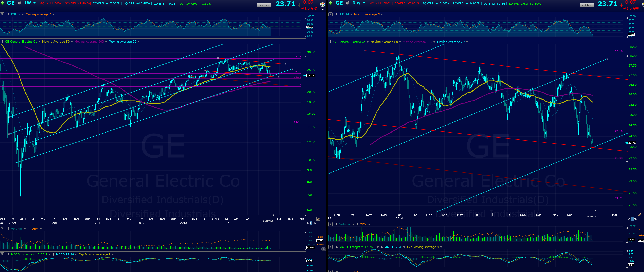Close Volume pane on weekly chart

pos(2,229)
